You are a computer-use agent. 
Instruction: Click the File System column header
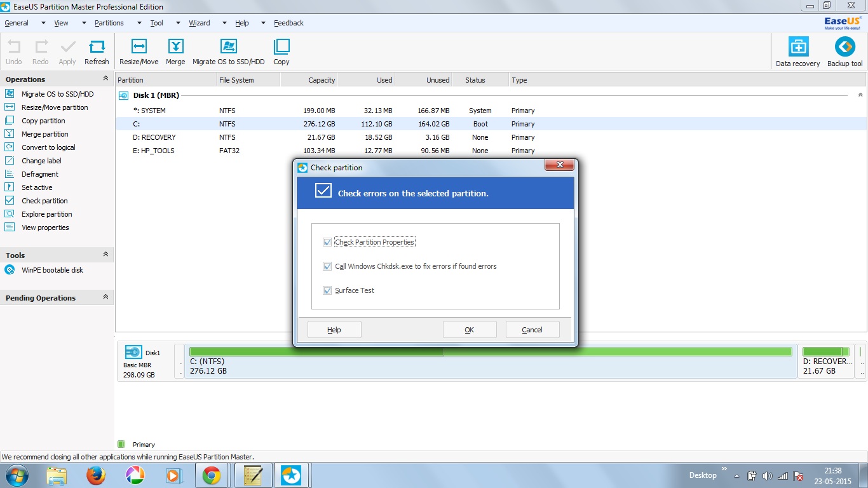(x=248, y=80)
